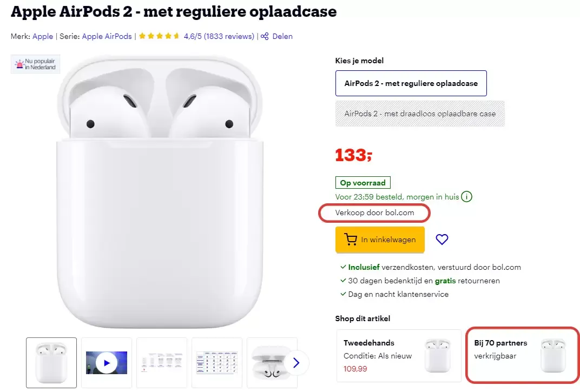Open delivery details via the info icon
Viewport: 580px width, 392px height.
(466, 196)
